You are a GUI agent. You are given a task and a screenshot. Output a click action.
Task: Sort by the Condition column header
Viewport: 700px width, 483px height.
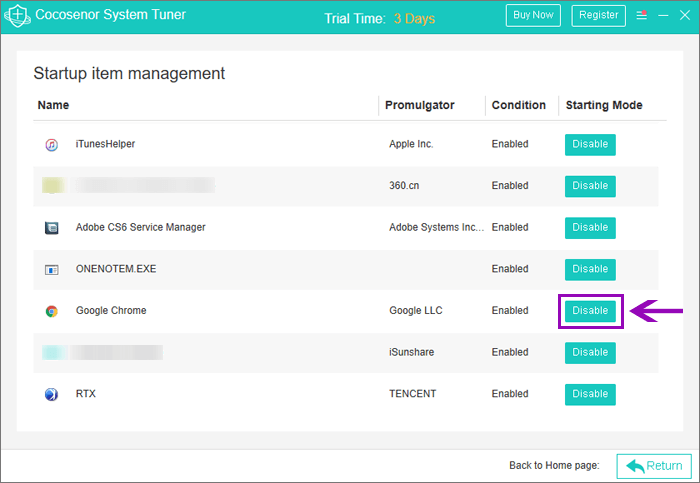point(519,105)
